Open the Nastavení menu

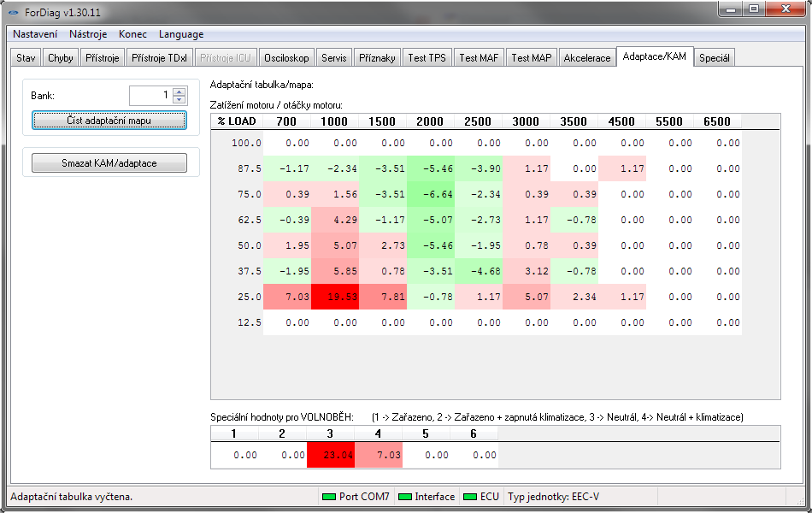[35, 34]
